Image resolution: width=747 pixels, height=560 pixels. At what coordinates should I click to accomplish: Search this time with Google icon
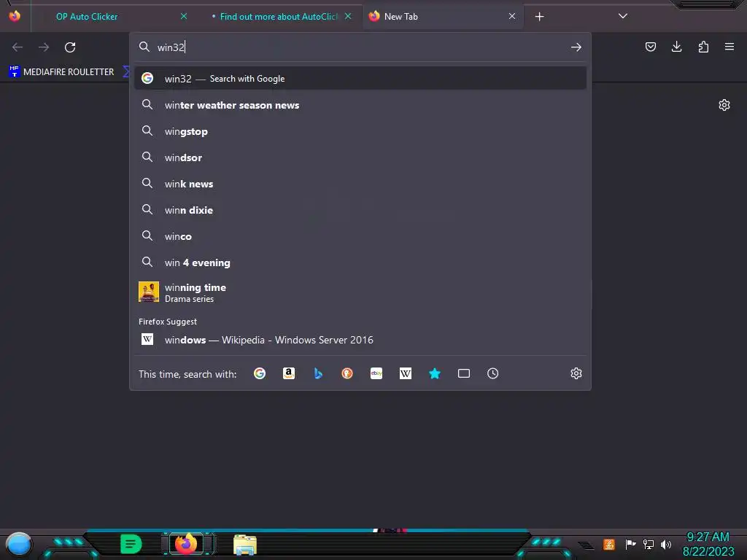pyautogui.click(x=260, y=374)
